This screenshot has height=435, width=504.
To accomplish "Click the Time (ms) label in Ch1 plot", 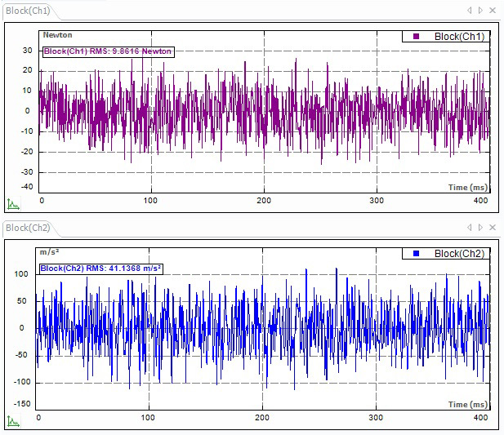I will [x=468, y=187].
